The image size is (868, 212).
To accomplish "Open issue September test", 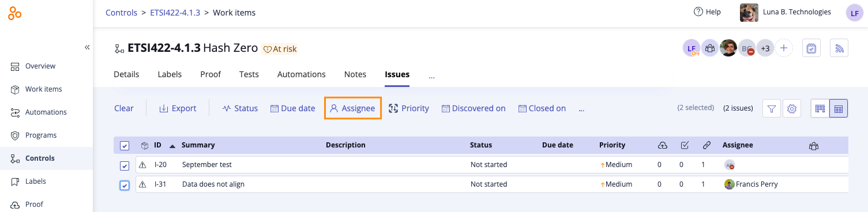I will [206, 165].
